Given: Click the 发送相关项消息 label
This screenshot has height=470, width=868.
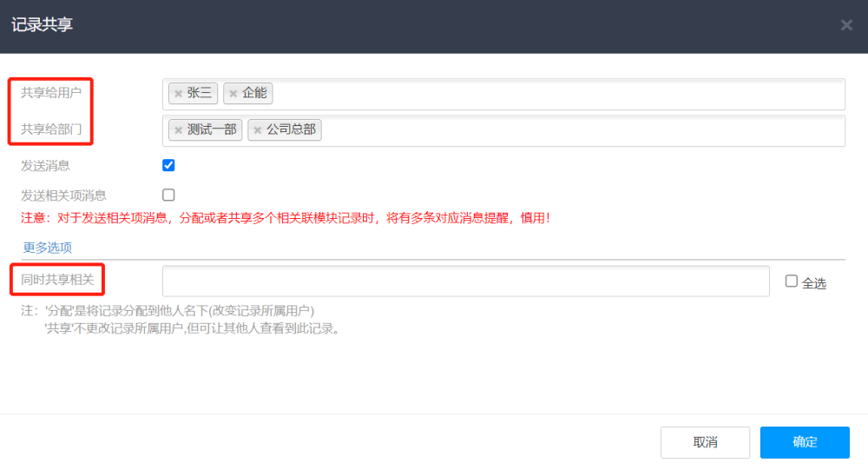Looking at the screenshot, I should 63,195.
